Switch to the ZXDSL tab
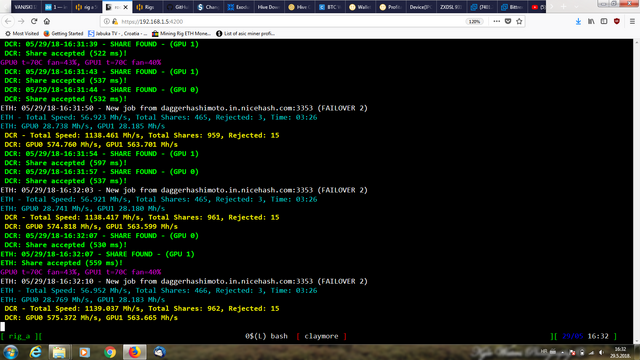640x360 pixels. 451,7
